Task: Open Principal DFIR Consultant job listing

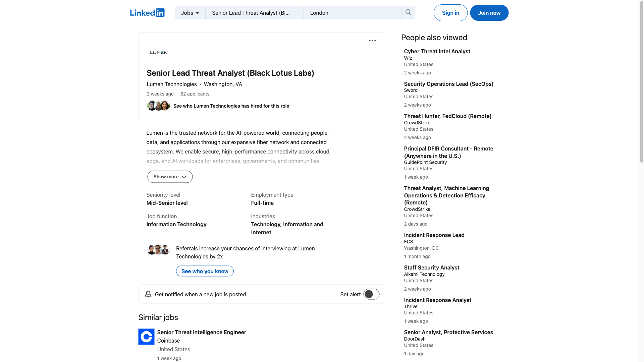Action: [448, 152]
